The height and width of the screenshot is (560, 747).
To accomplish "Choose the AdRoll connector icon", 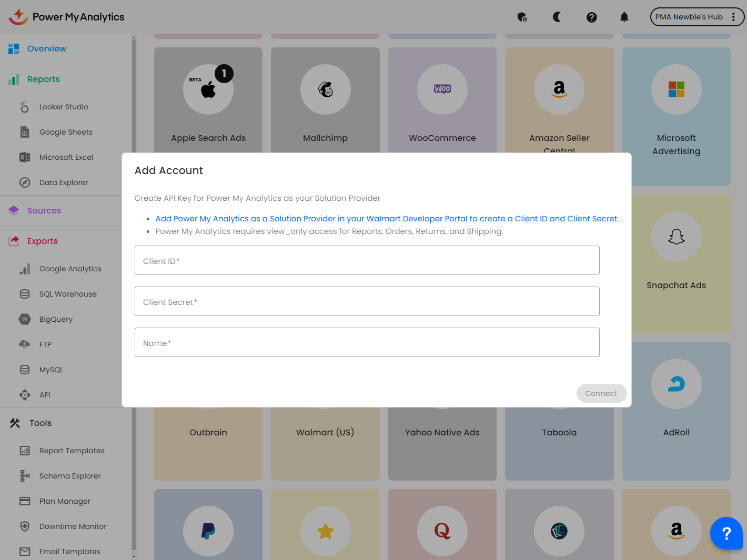I will point(676,384).
